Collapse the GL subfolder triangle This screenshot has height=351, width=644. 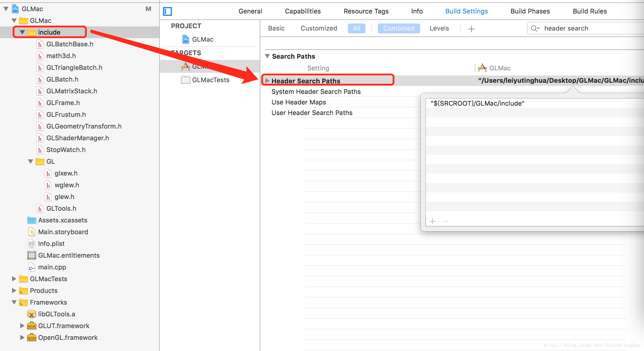coord(31,162)
